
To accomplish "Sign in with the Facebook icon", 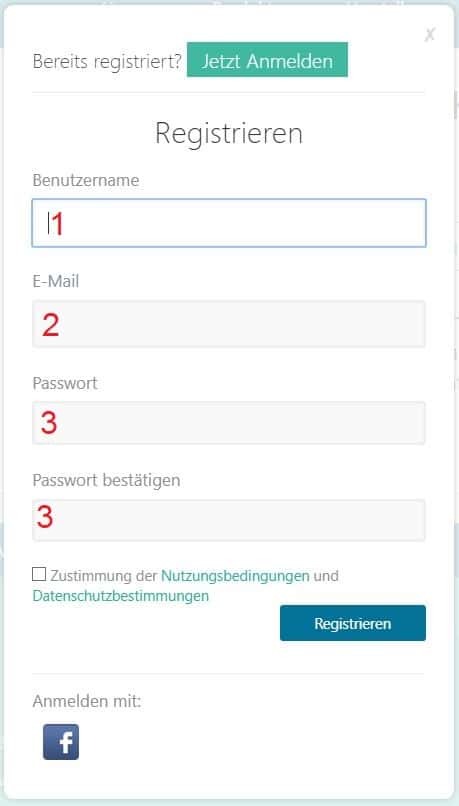I will pos(61,742).
